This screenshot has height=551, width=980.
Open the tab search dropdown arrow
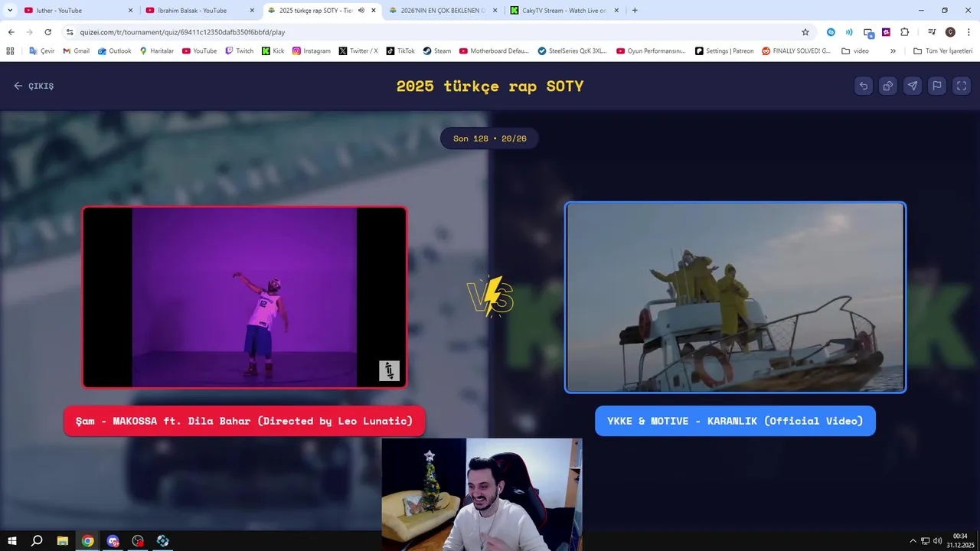10,11
